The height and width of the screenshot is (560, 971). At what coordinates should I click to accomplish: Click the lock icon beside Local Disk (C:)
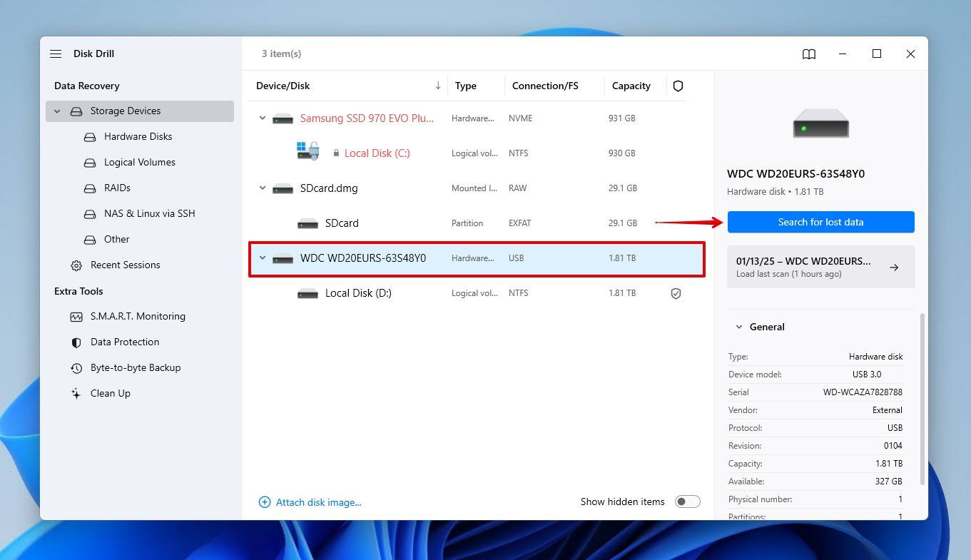click(335, 153)
